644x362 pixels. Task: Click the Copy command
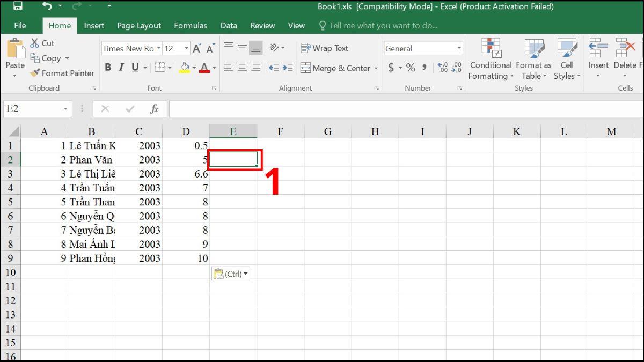pos(48,58)
